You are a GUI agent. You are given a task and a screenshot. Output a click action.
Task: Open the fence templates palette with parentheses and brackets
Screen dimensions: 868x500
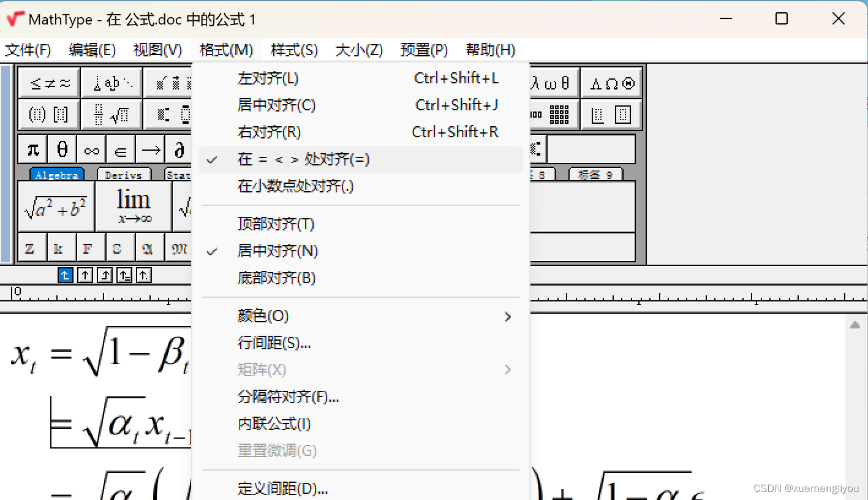click(50, 115)
